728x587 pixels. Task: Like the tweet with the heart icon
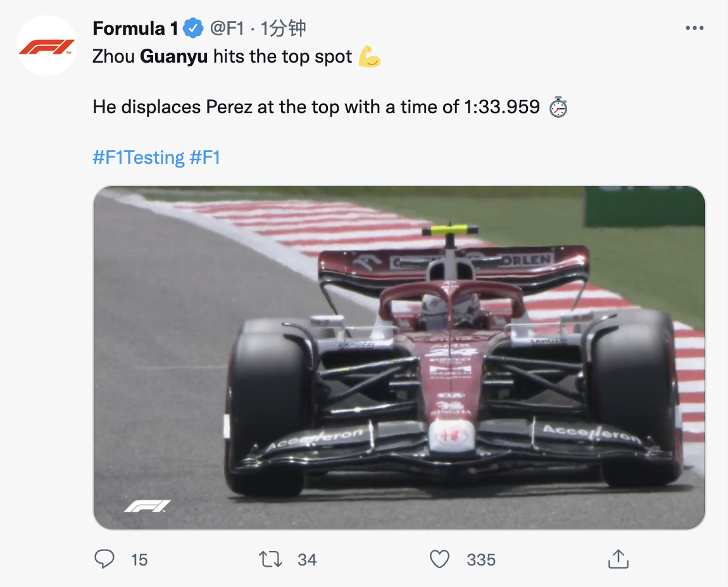pyautogui.click(x=439, y=559)
